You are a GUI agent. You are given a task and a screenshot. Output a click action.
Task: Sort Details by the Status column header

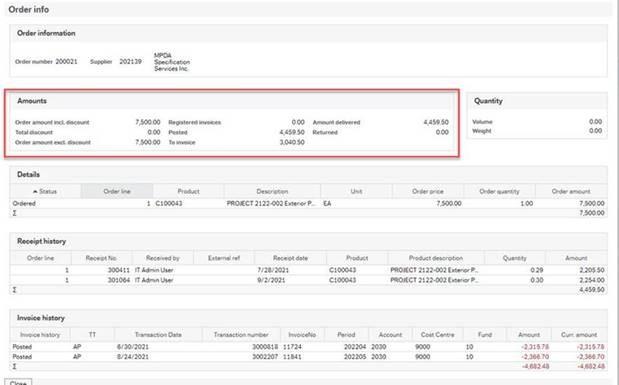point(45,191)
